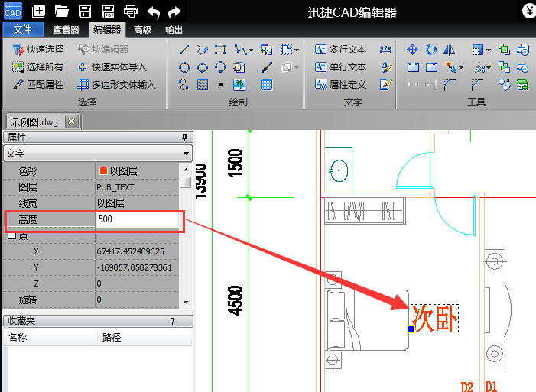The image size is (536, 392).
Task: Click the 属性定义 button
Action: coord(340,84)
